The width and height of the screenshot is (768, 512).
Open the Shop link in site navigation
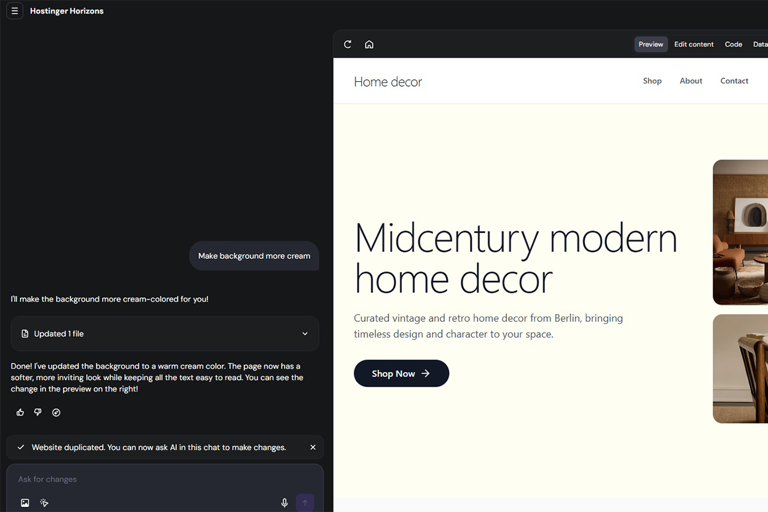(x=652, y=81)
